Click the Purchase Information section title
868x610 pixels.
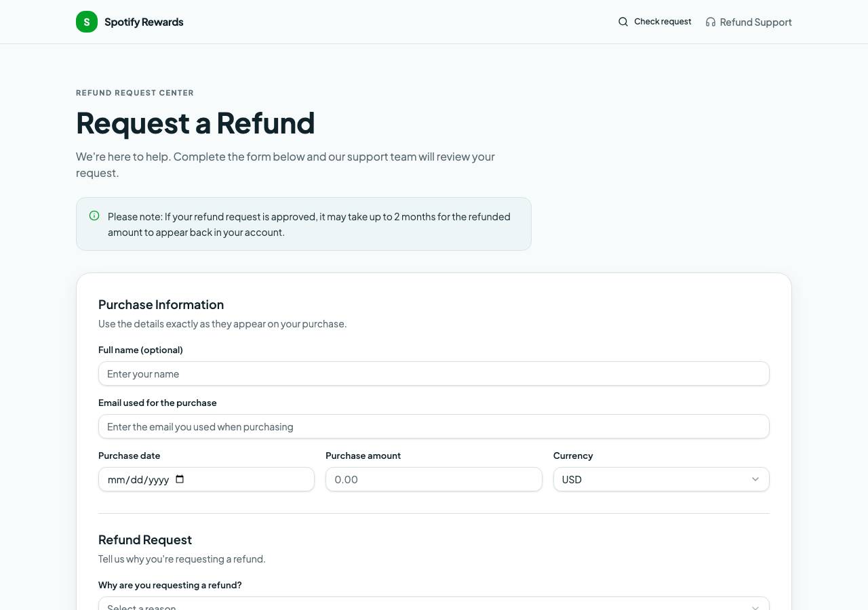161,304
